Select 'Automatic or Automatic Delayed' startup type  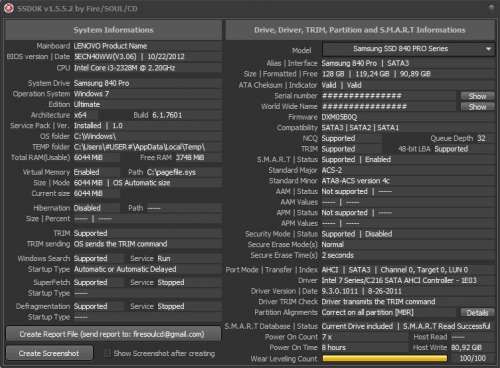tap(125, 269)
